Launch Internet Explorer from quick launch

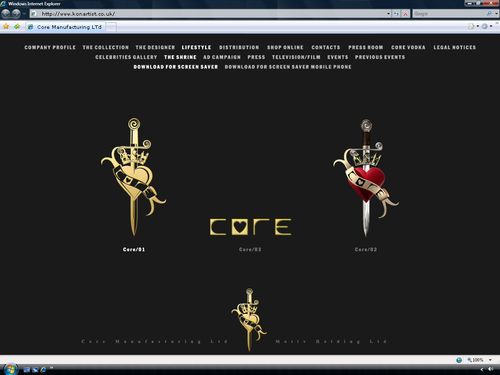pyautogui.click(x=43, y=369)
